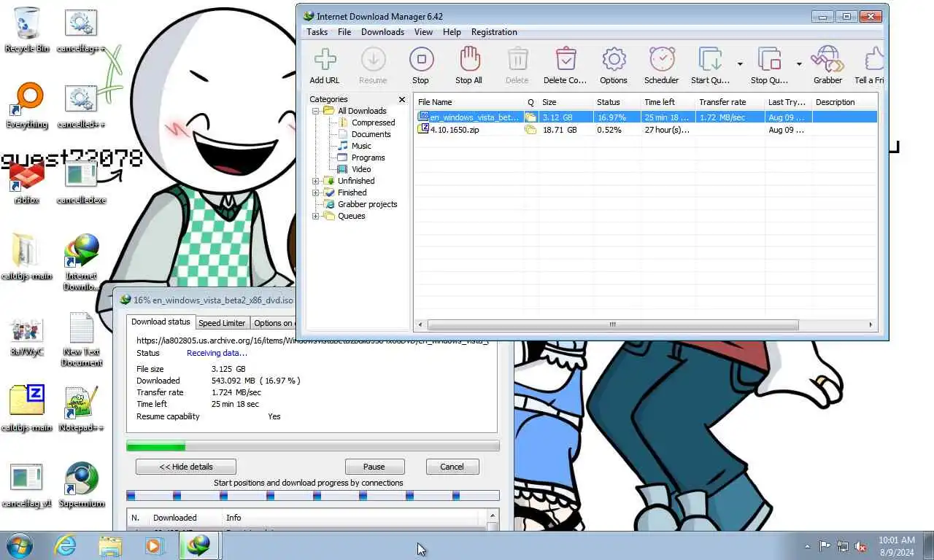Click the Stop toolbar icon

point(421,60)
